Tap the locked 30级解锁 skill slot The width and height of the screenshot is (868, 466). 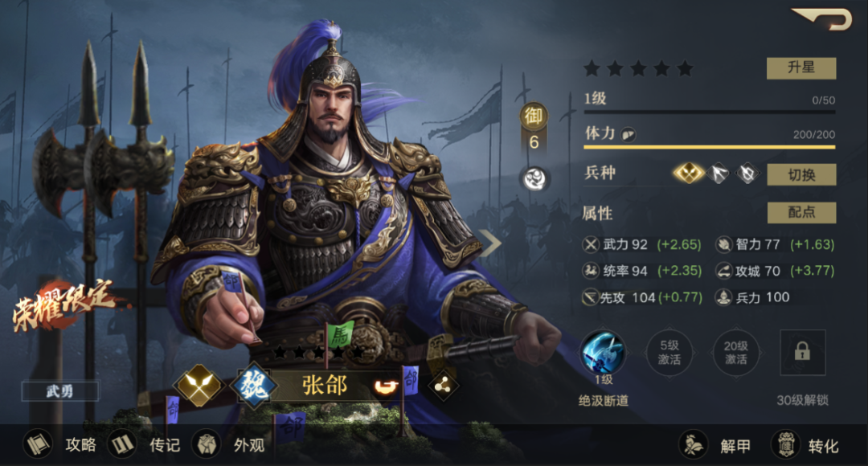(802, 353)
